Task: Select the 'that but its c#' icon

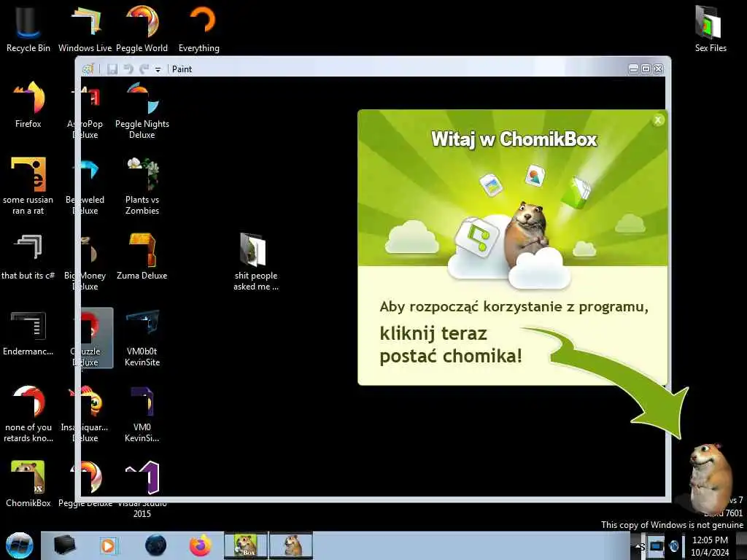Action: [28, 256]
